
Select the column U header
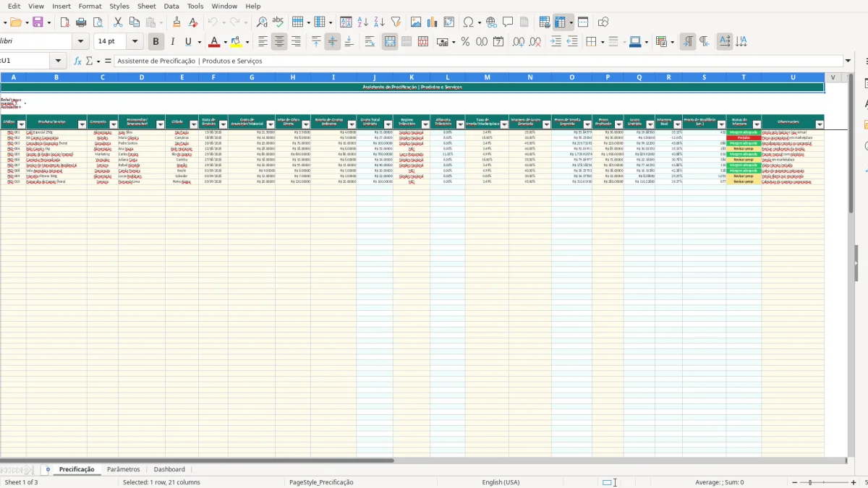[793, 77]
